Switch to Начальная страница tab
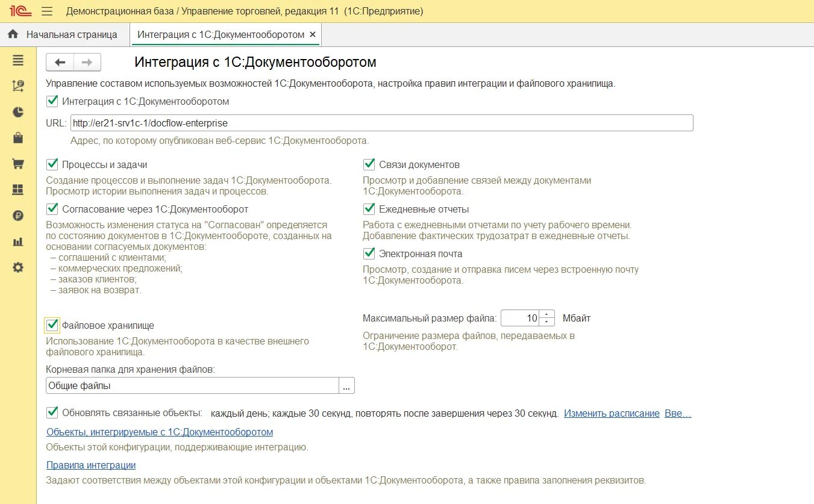The image size is (814, 504). [x=64, y=34]
